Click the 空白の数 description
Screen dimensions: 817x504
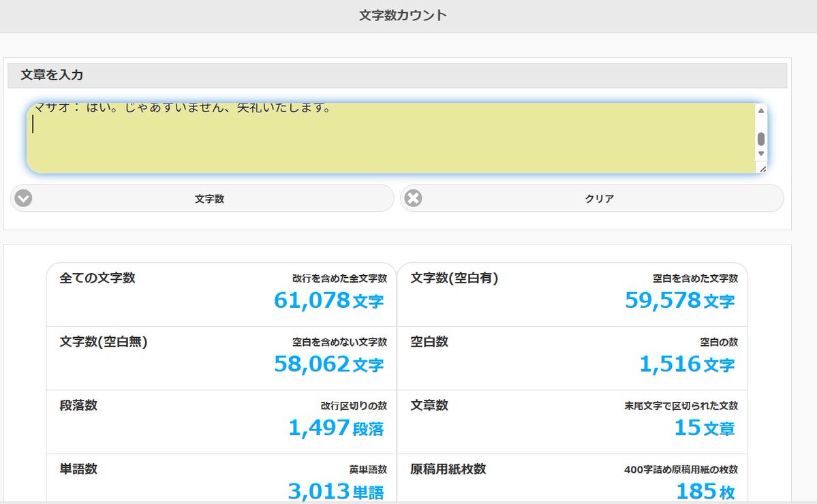coord(719,342)
